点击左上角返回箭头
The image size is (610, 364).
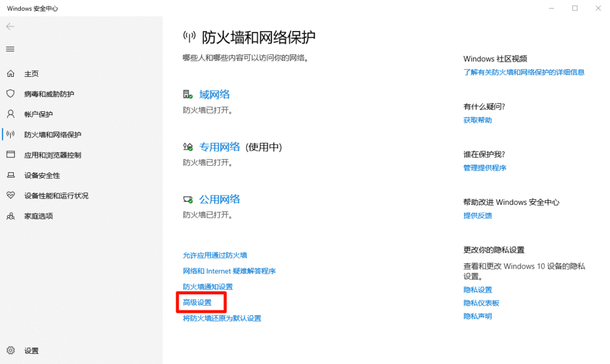click(10, 26)
